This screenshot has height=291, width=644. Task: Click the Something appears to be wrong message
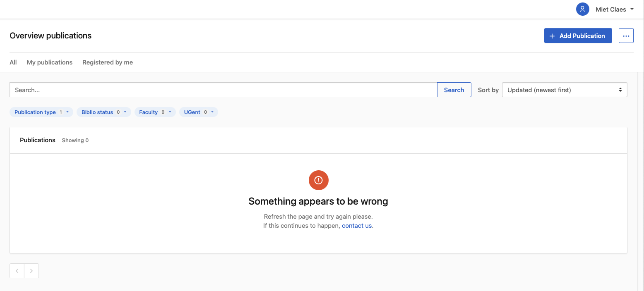coord(318,201)
